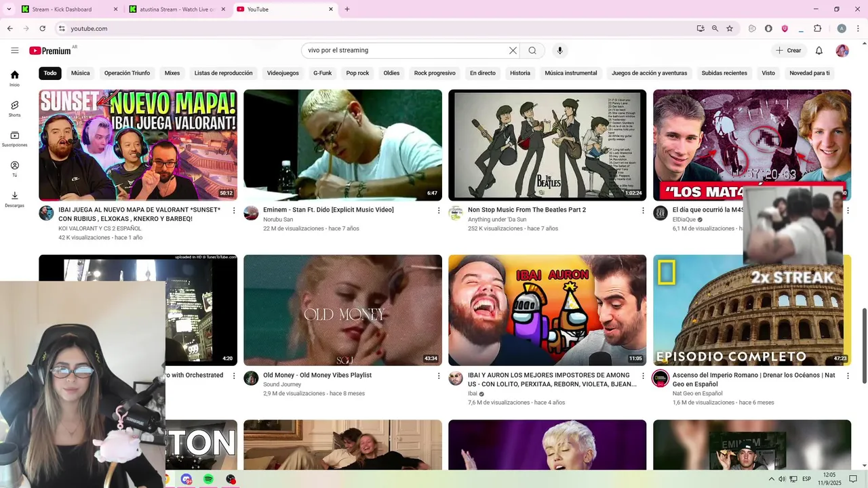Reload the page
Viewport: 868px width, 488px height.
click(x=42, y=28)
